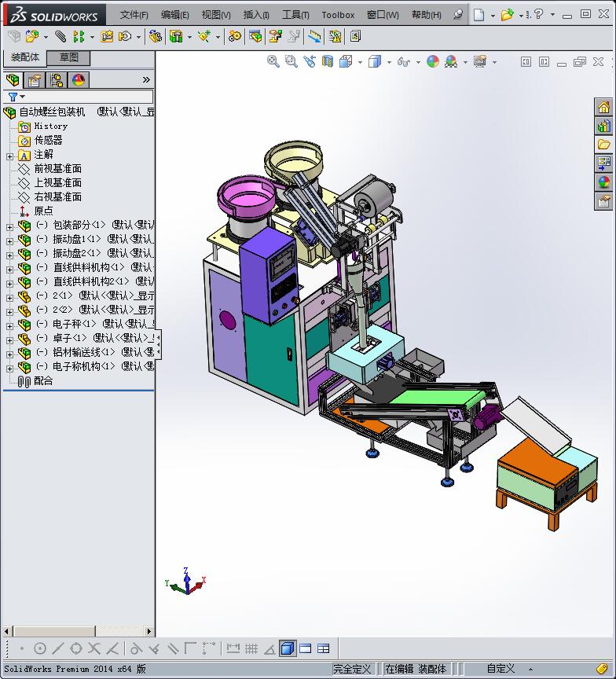The width and height of the screenshot is (616, 679).
Task: Open Custom Properties icon in task pane
Action: pyautogui.click(x=603, y=201)
